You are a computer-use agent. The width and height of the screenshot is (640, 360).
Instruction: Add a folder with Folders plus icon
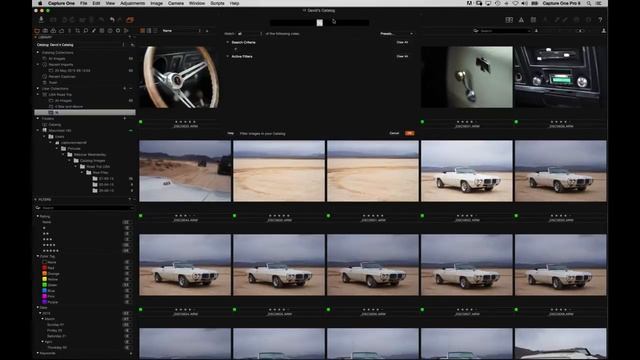pos(124,118)
